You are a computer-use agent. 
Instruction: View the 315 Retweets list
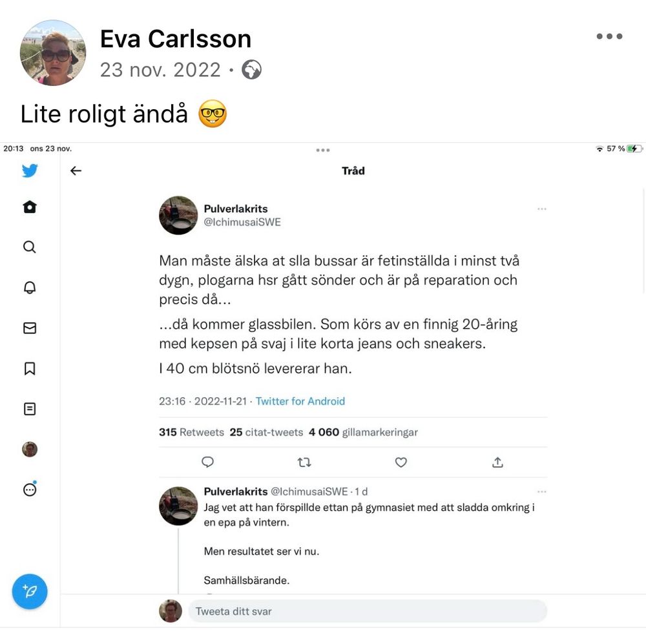(x=192, y=432)
